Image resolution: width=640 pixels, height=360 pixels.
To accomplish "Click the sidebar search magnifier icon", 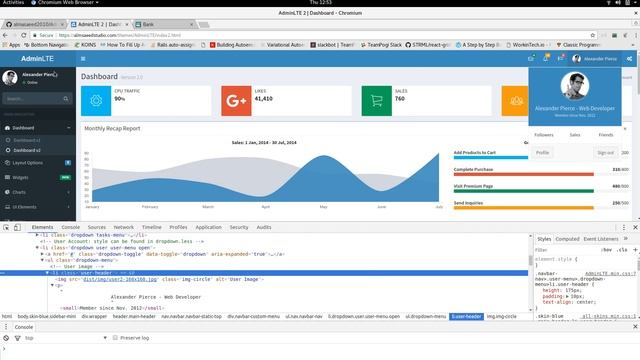I will click(66, 99).
